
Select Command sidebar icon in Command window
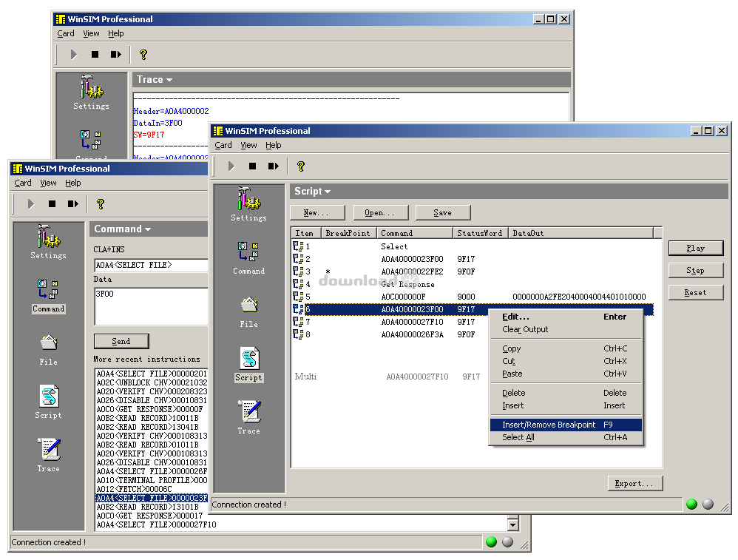coord(49,296)
